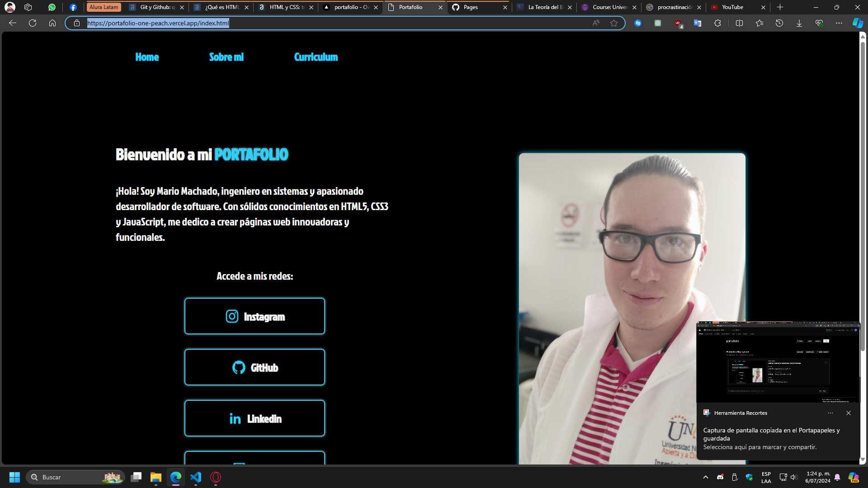Click the profile avatar icon top-left
868x488 pixels.
[x=9, y=7]
